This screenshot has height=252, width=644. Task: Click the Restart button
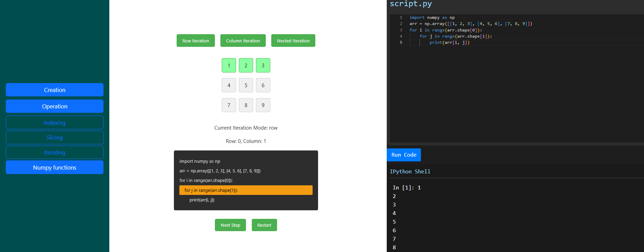point(264,225)
